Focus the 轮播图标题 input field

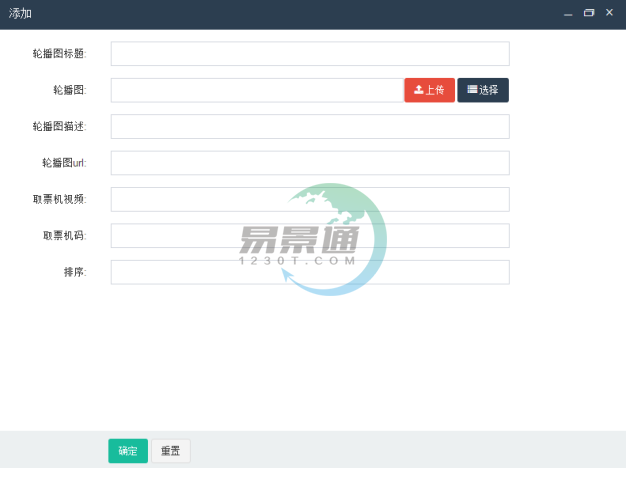click(310, 54)
